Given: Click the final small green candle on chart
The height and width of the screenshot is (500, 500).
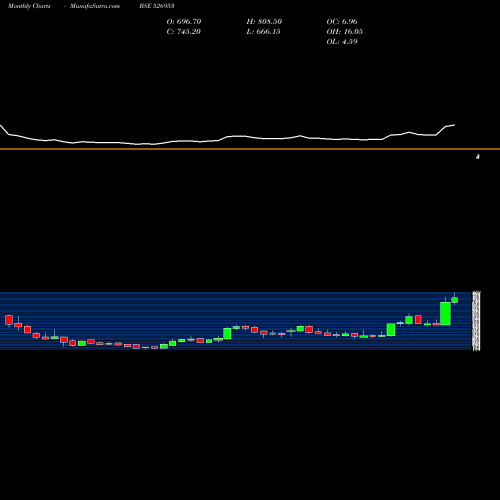Looking at the screenshot, I should coord(454,300).
